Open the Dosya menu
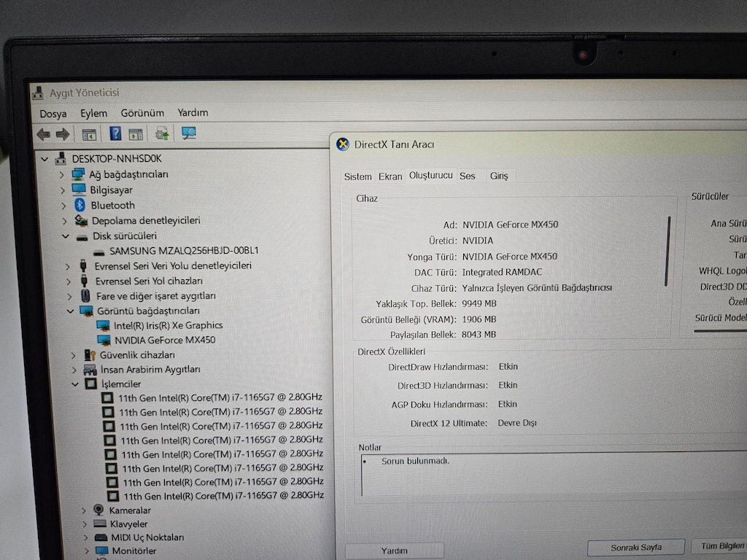Image resolution: width=747 pixels, height=560 pixels. (x=53, y=114)
